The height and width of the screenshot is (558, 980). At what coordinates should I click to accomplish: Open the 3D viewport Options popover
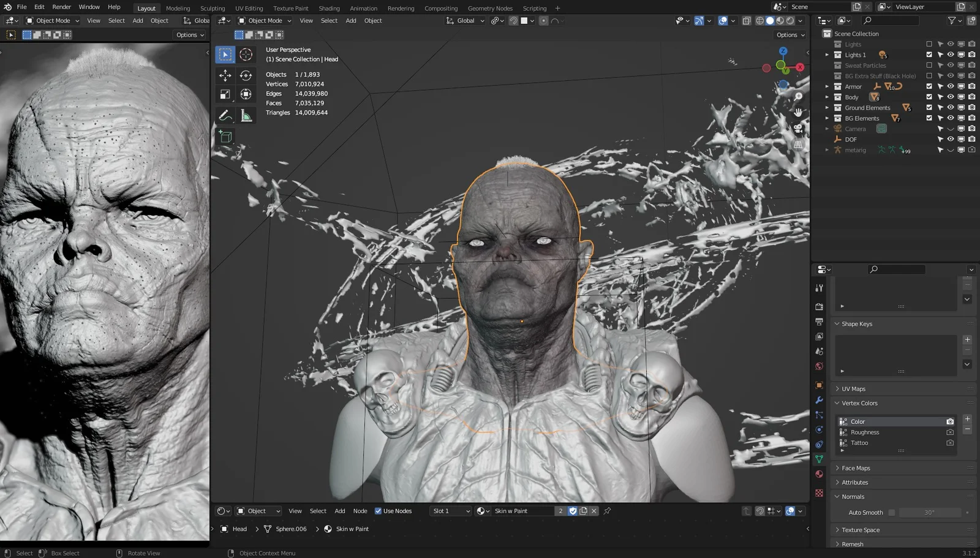790,35
